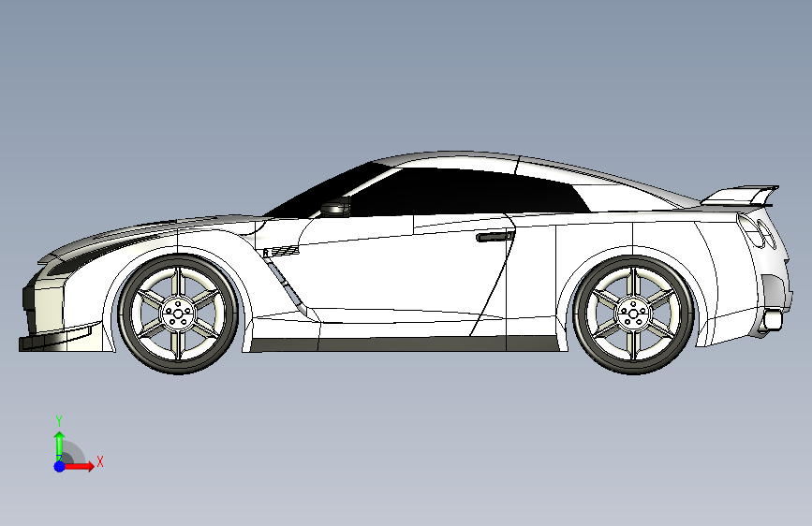
Task: Select the door handle on the car
Action: click(495, 237)
